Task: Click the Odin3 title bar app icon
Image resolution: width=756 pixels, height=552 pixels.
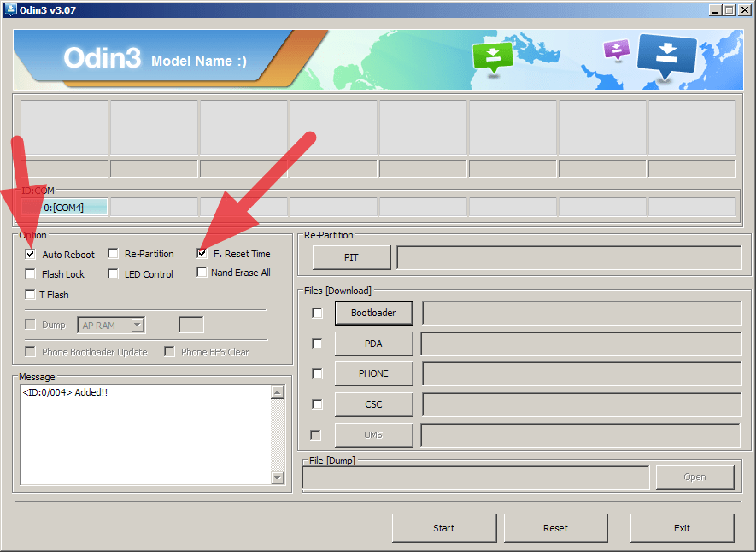Action: point(10,9)
